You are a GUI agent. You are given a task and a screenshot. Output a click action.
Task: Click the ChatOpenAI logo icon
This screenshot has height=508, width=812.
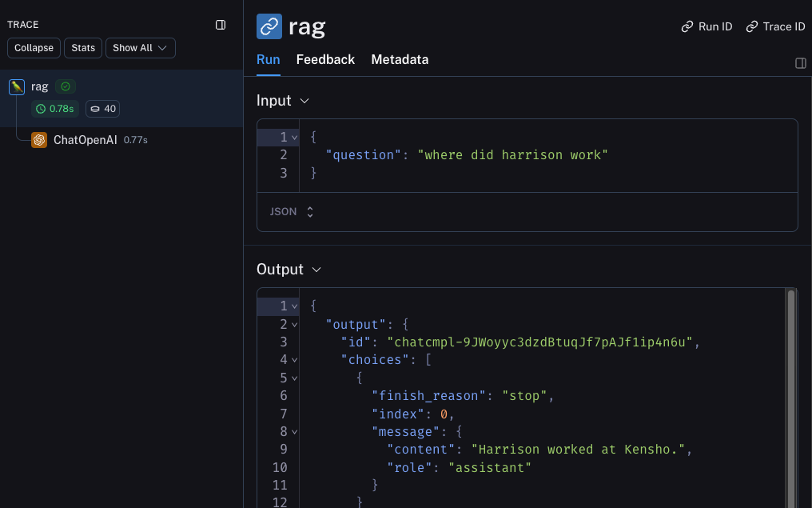(39, 140)
